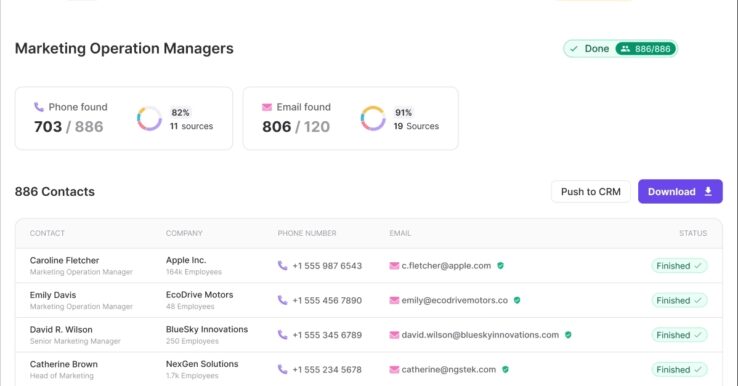Click the phone icon in Catherine Brown's row
Viewport: 738px width, 386px height.
point(282,370)
